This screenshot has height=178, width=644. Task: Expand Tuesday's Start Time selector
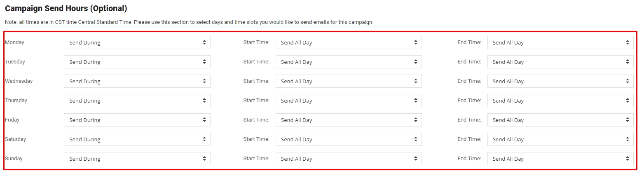349,62
